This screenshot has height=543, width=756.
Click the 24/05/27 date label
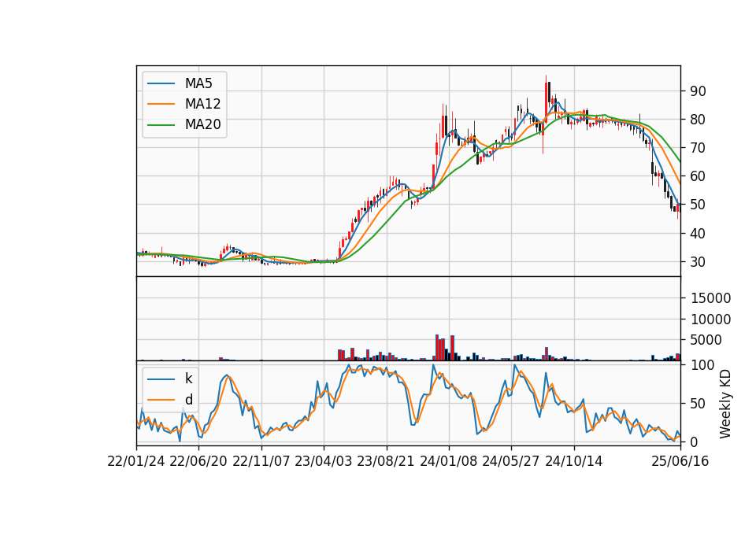coord(511,462)
